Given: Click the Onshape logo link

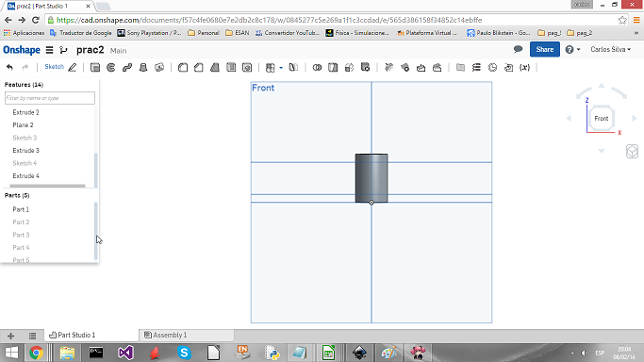Looking at the screenshot, I should (x=22, y=50).
